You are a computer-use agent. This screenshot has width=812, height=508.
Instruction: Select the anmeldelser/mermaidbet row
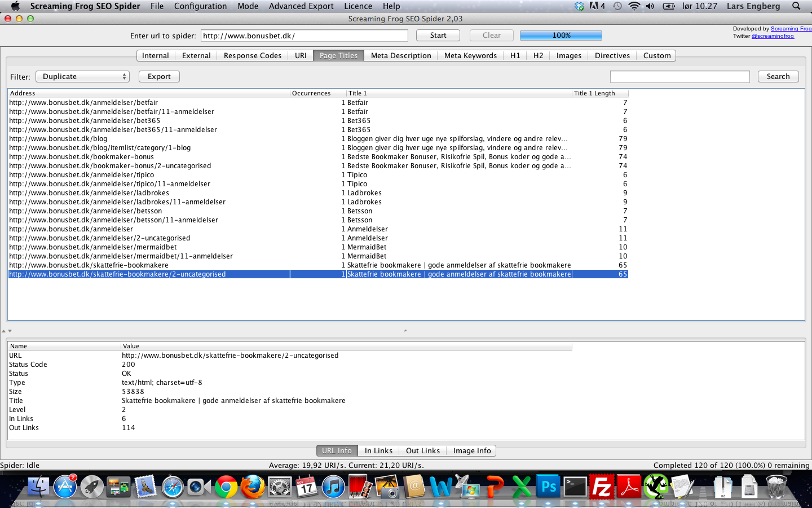pyautogui.click(x=318, y=247)
